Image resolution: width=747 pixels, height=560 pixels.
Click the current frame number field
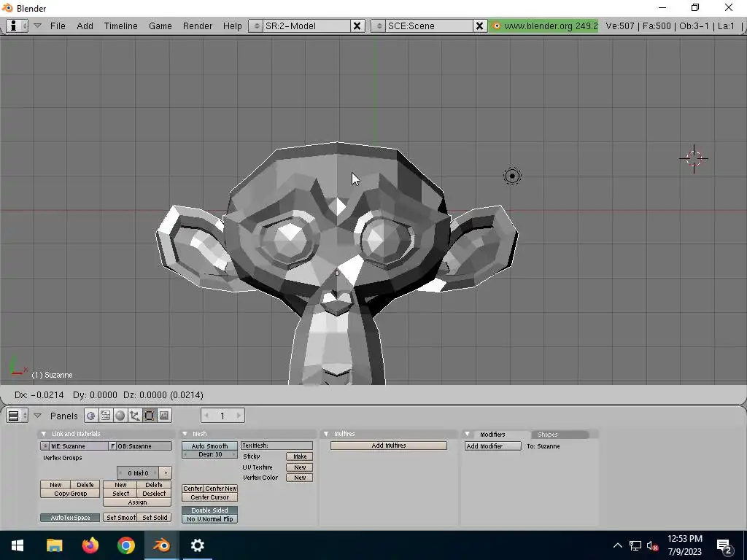tap(222, 416)
